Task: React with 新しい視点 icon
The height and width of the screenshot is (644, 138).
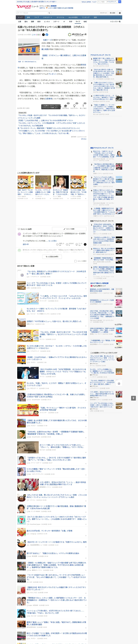Action: pyautogui.click(x=83, y=106)
